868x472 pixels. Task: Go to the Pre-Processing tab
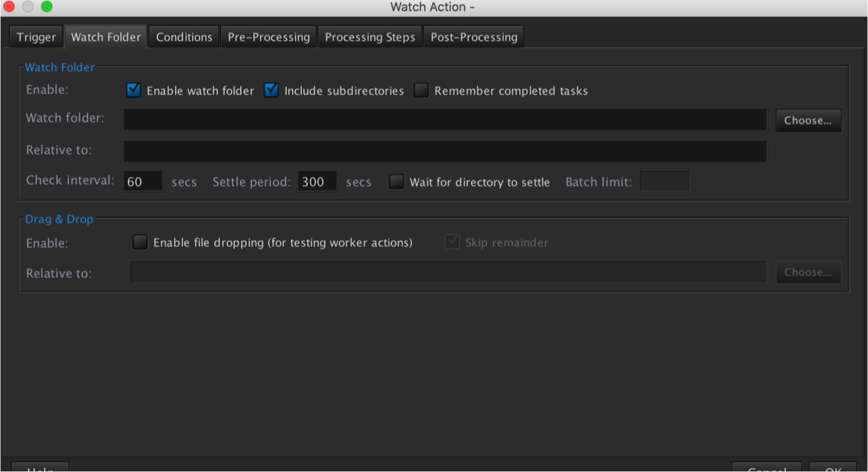pos(268,37)
